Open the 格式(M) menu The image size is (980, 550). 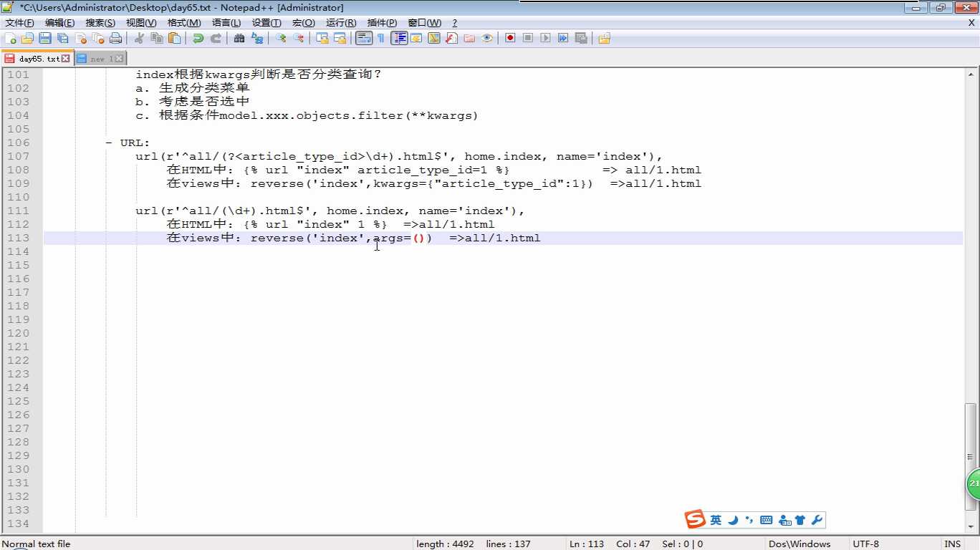tap(184, 23)
